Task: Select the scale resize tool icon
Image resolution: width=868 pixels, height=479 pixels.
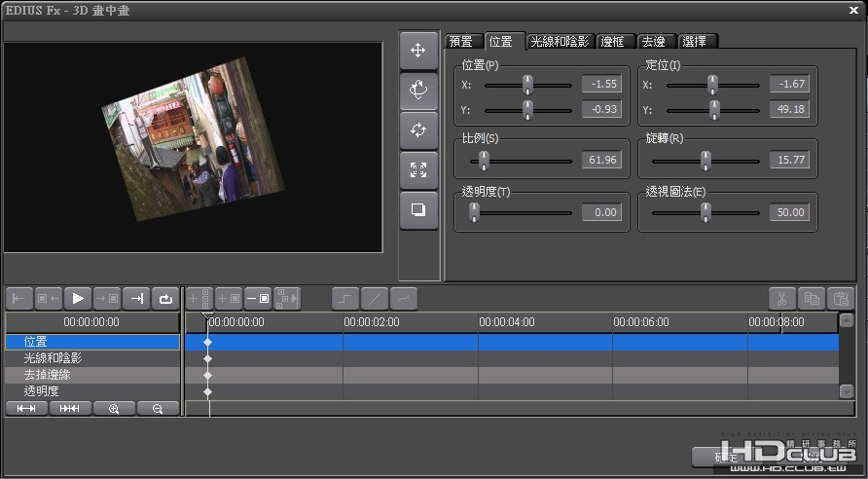Action: [418, 170]
